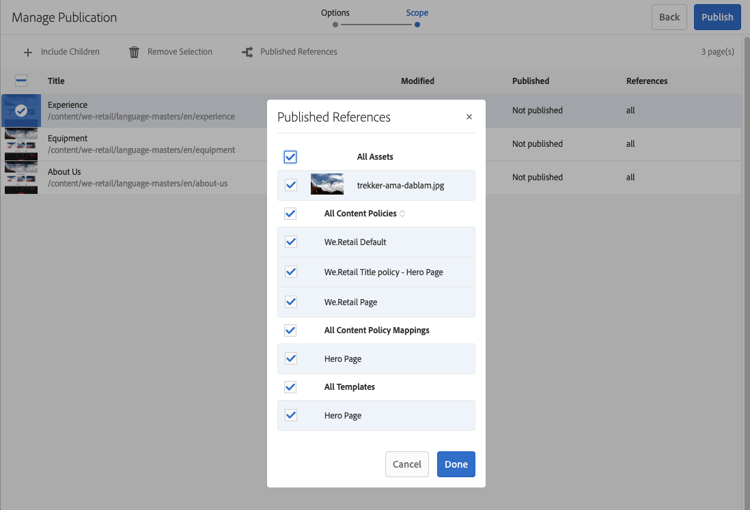Viewport: 750px width, 510px height.
Task: Click the All Templates group label
Action: [350, 387]
